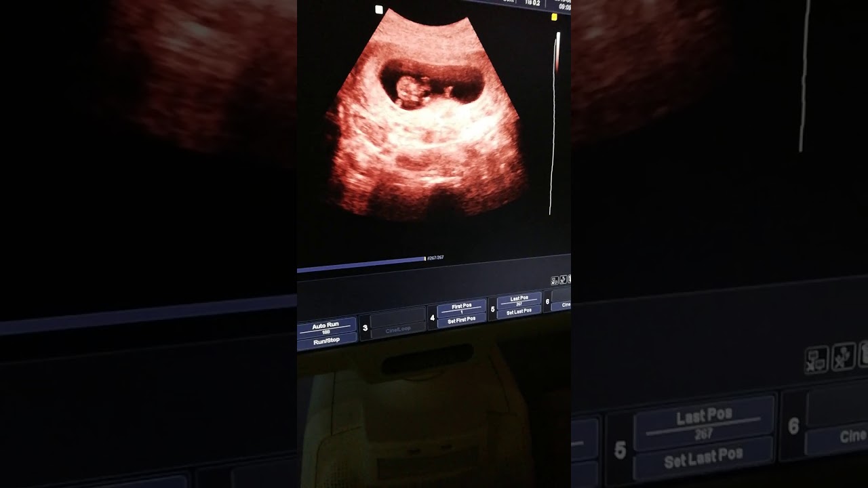Click Set Last Pos in the sharp center panel
Image resolution: width=868 pixels, height=488 pixels.
(x=519, y=311)
